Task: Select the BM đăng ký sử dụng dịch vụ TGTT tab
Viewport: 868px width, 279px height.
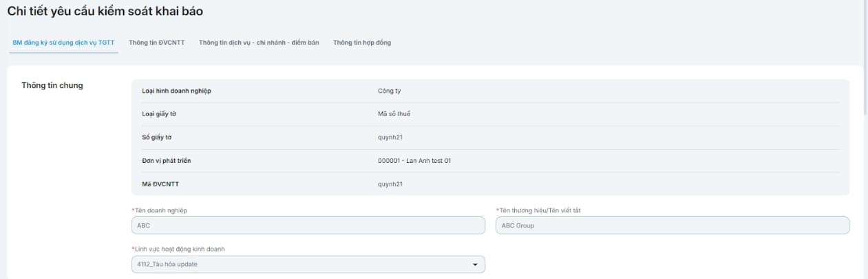Action: point(63,43)
